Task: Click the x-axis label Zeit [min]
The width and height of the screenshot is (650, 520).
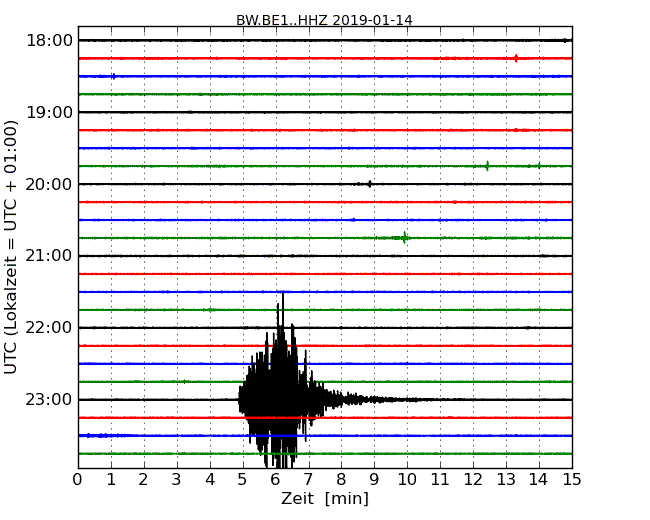Action: coord(325,498)
